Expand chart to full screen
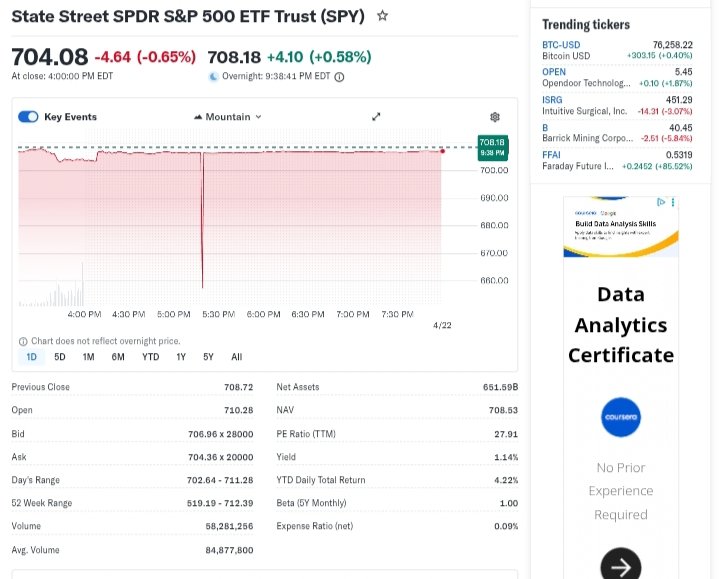Screen dimensions: 719x579 [376, 117]
